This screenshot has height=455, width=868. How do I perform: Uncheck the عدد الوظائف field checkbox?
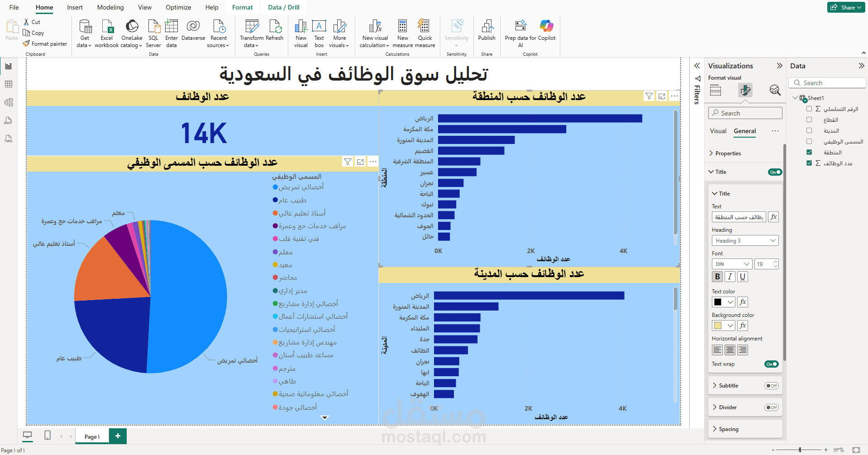tap(809, 163)
